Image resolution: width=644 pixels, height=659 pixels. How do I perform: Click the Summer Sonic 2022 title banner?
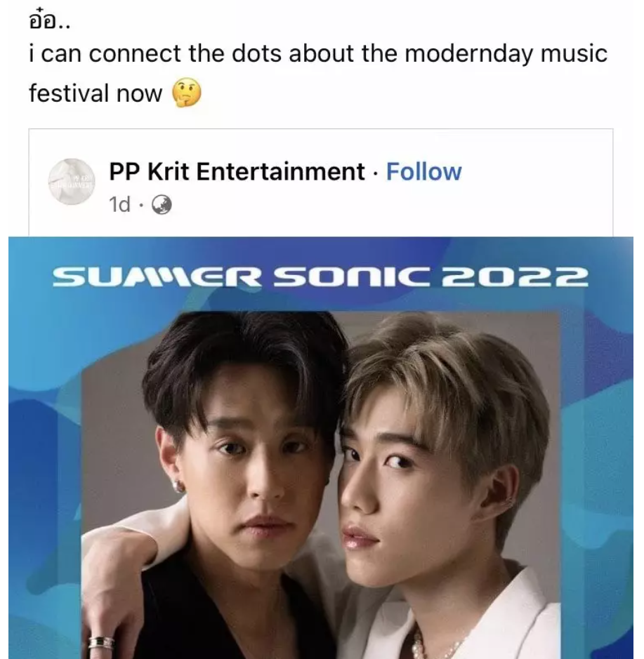320,277
